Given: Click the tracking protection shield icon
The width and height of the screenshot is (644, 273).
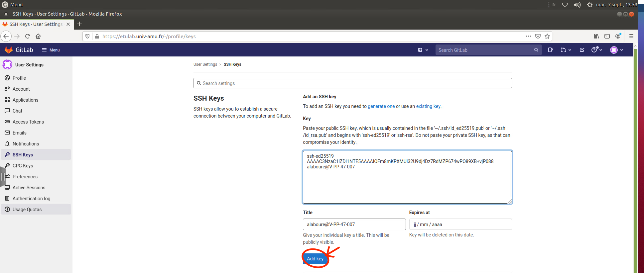Looking at the screenshot, I should (x=87, y=36).
